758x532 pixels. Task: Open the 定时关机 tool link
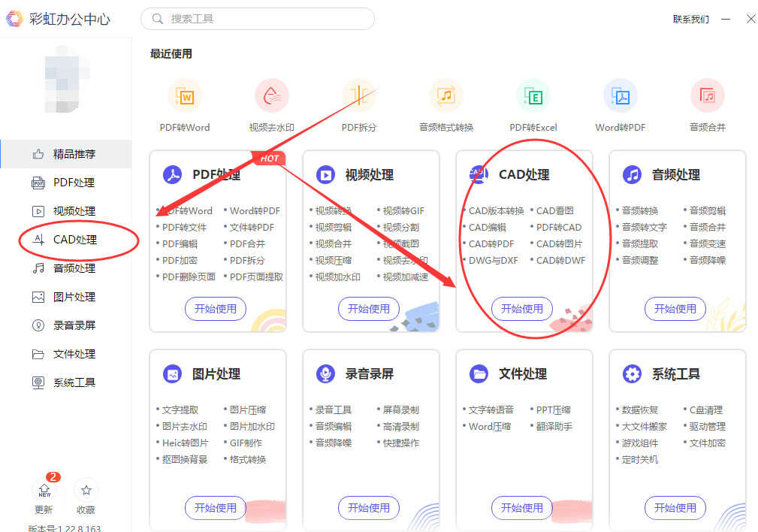coord(639,459)
